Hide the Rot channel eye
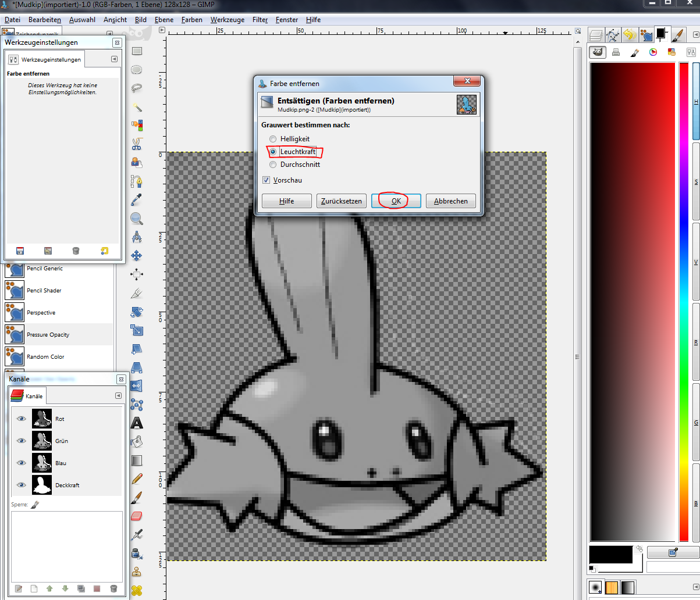 (22, 419)
